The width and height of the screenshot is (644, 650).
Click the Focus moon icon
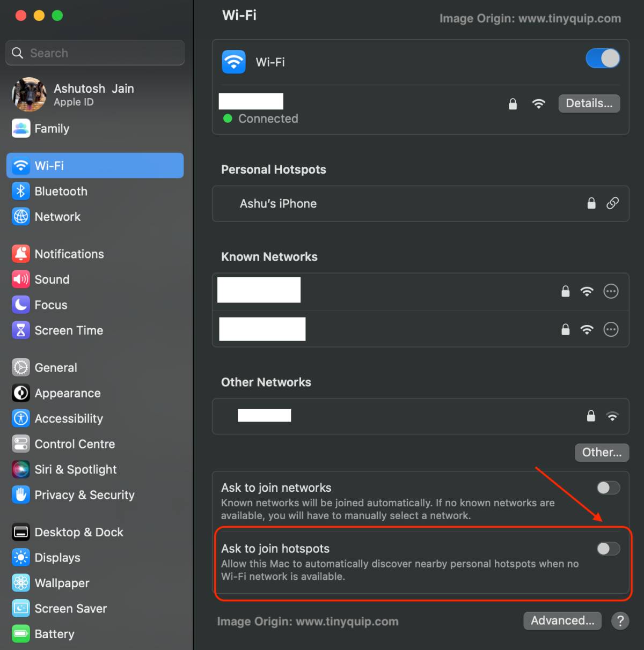(21, 305)
